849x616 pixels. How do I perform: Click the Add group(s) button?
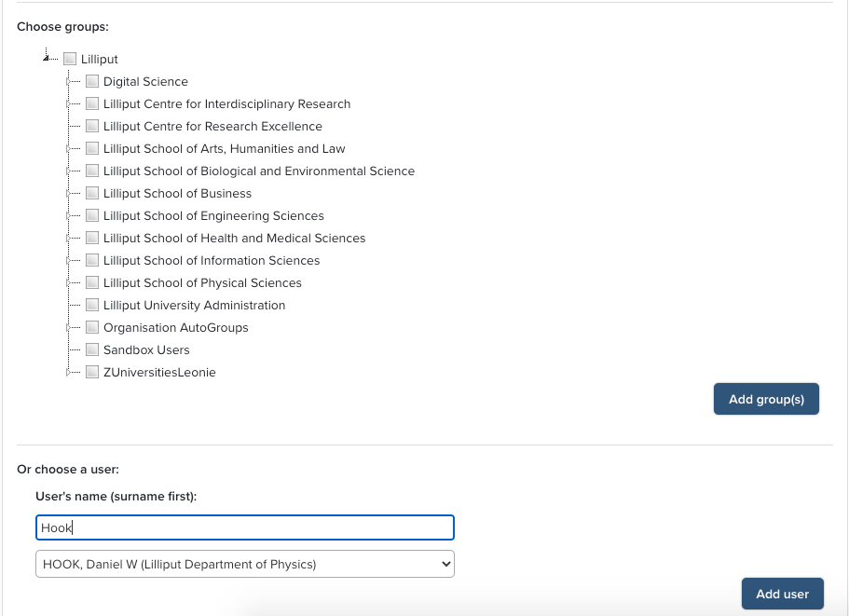click(x=765, y=399)
